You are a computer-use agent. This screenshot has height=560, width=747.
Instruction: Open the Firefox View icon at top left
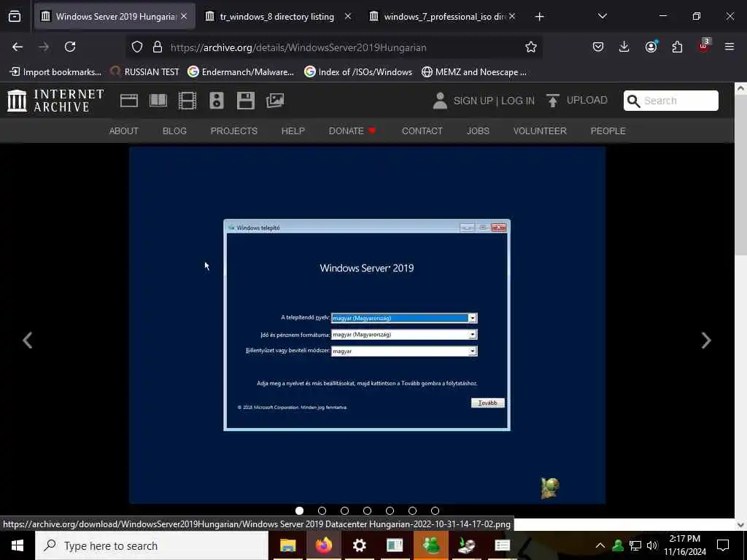pyautogui.click(x=15, y=17)
